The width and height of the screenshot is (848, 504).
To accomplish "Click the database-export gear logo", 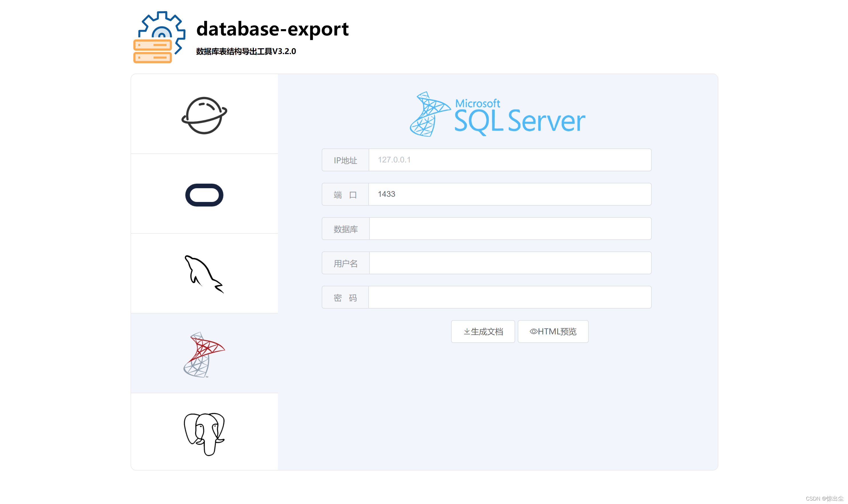I will [x=159, y=37].
